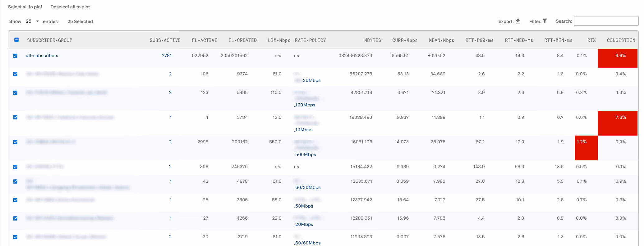Image resolution: width=644 pixels, height=246 pixels.
Task: Sort by CONGESTION column header
Action: (x=621, y=40)
